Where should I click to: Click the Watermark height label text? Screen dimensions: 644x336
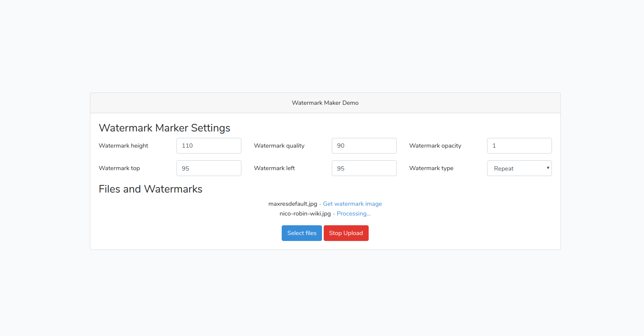pos(123,146)
